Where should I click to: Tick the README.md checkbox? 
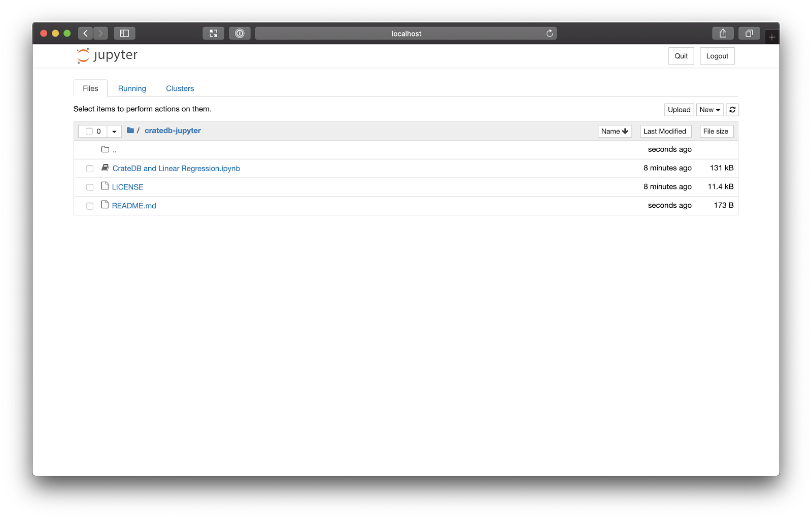point(90,206)
